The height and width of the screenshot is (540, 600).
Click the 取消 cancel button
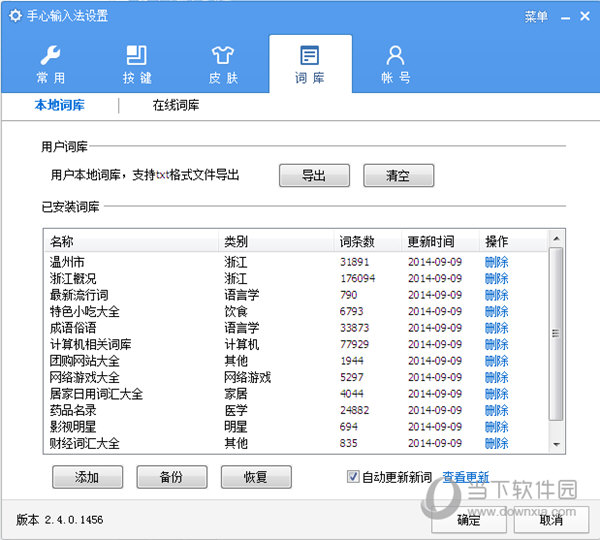coord(551,520)
